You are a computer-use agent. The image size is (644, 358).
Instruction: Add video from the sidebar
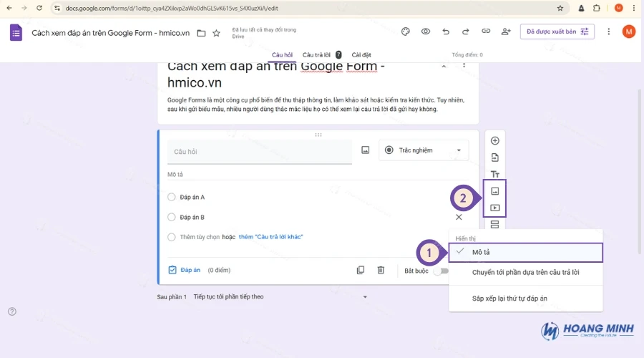(x=495, y=208)
